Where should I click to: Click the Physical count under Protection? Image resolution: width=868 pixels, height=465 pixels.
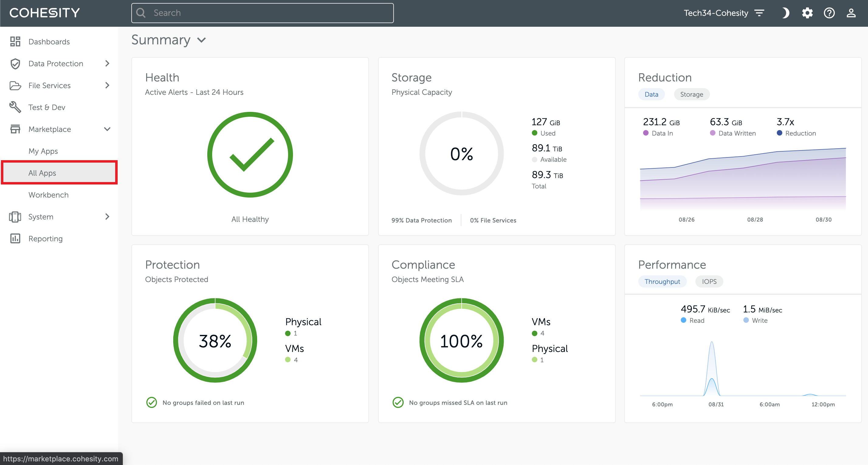295,333
